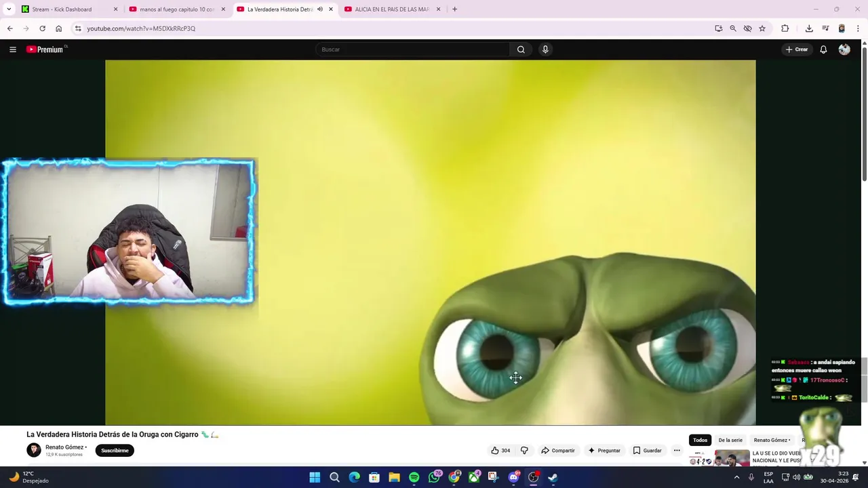Screen dimensions: 868x488
Task: Like the video with 304 likes
Action: click(x=500, y=451)
